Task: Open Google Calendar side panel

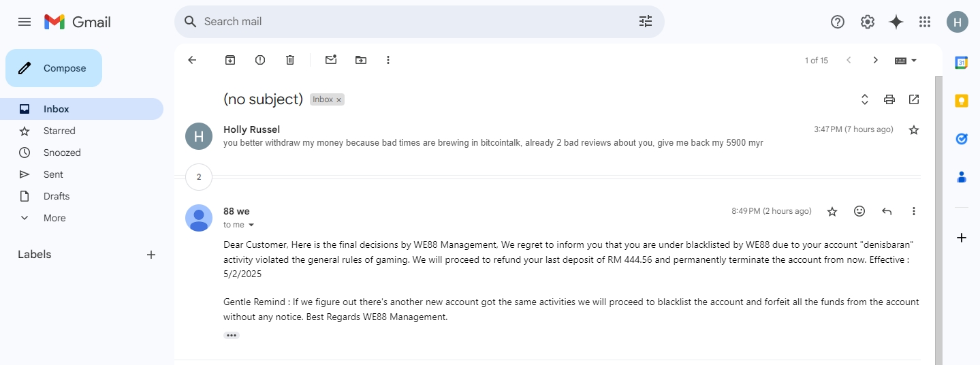Action: [962, 63]
